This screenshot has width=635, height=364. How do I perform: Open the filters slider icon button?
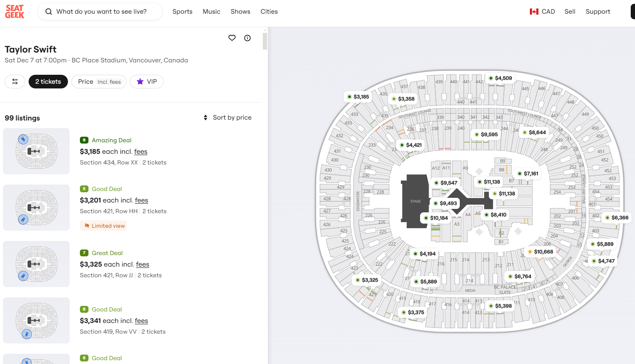click(x=15, y=82)
